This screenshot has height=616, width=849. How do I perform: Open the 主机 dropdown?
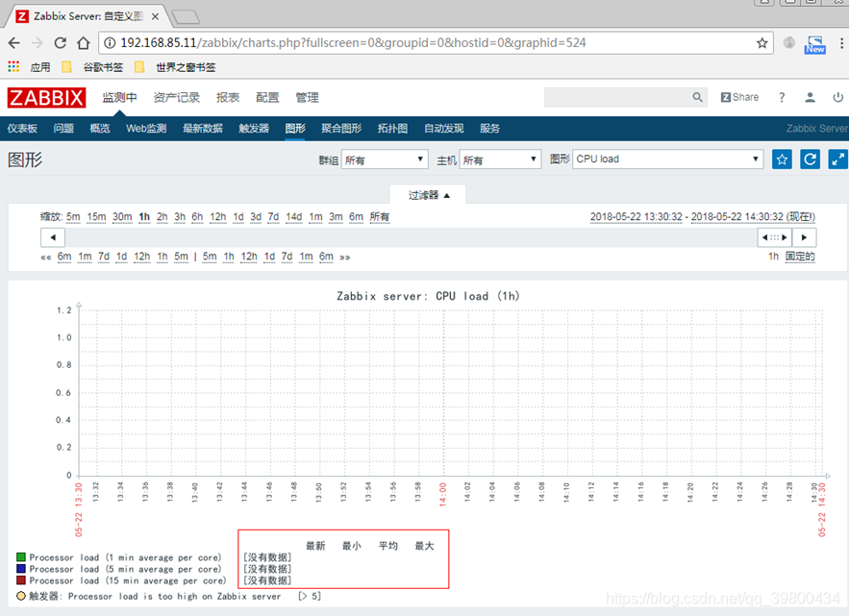(500, 160)
